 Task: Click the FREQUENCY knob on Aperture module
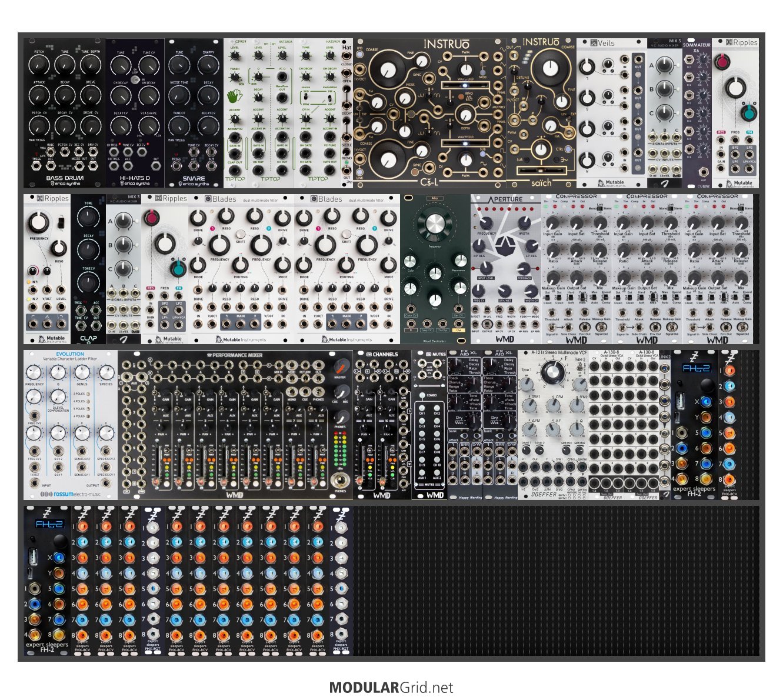[487, 224]
